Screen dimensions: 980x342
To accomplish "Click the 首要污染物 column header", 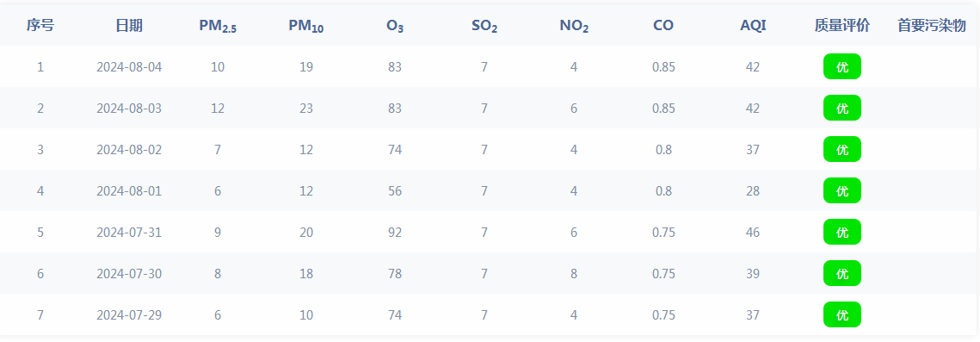I will (932, 26).
